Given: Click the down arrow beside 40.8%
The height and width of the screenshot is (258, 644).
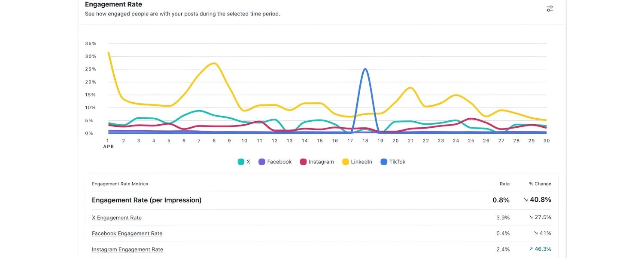Looking at the screenshot, I should click(x=526, y=200).
